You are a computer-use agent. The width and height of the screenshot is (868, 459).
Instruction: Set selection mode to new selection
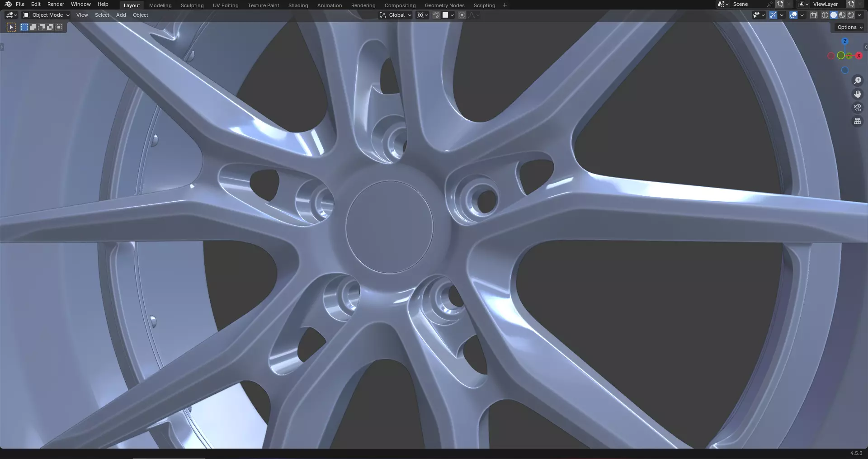[24, 27]
